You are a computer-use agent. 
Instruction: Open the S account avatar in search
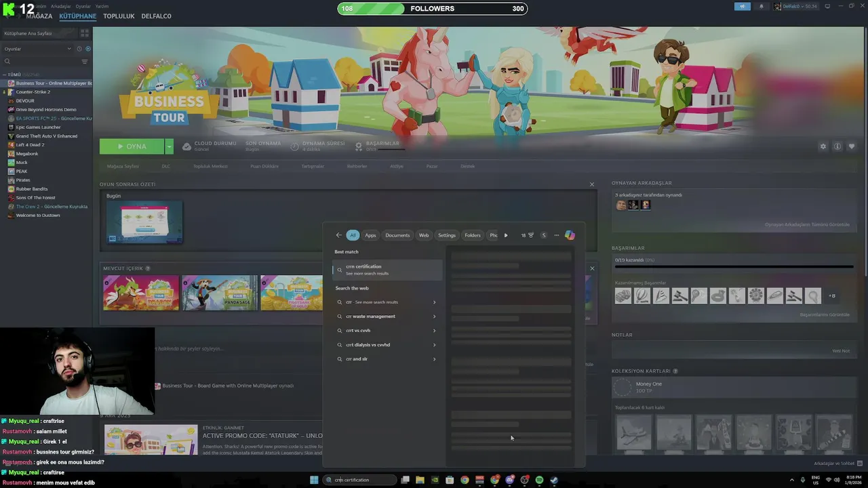543,235
